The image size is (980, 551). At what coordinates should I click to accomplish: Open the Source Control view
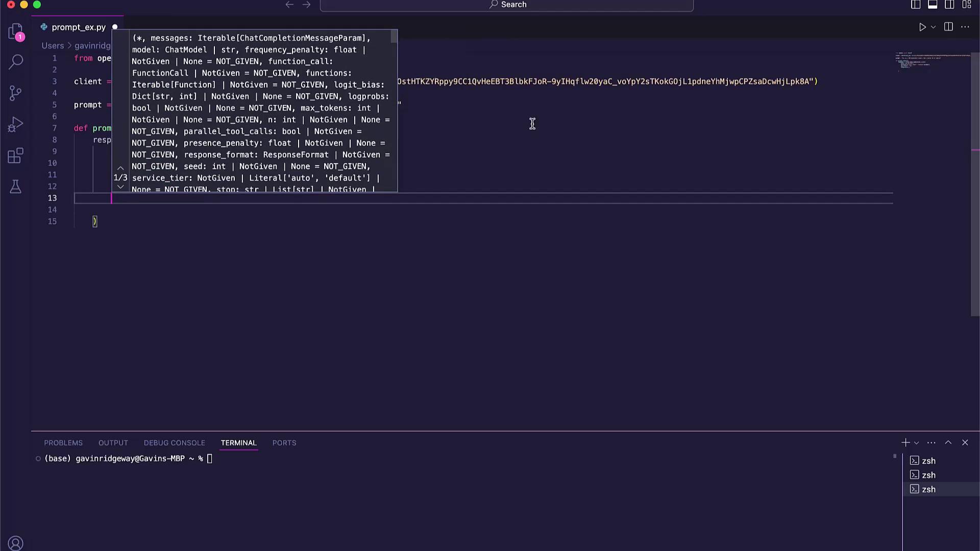16,93
